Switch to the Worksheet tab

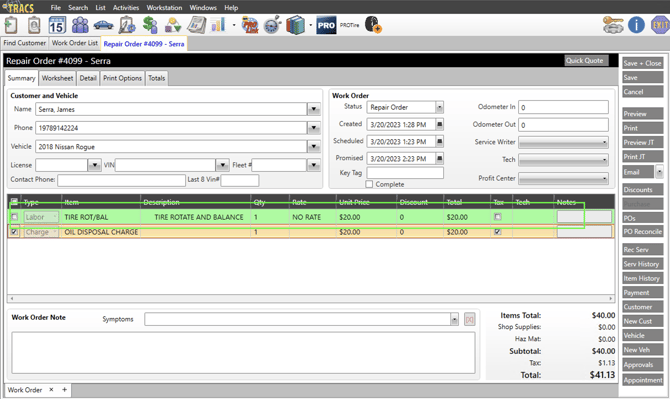coord(57,78)
